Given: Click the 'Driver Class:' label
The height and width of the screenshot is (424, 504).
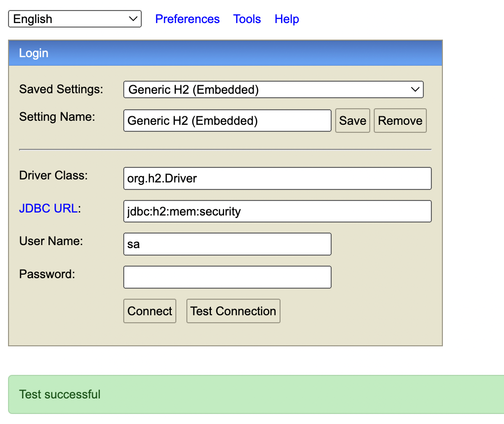Looking at the screenshot, I should [54, 175].
